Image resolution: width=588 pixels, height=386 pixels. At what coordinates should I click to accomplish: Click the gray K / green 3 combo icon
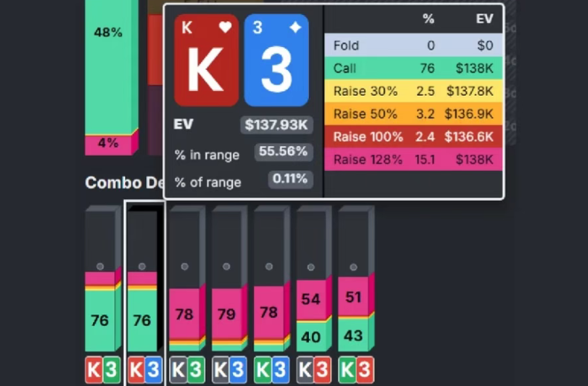(x=185, y=369)
